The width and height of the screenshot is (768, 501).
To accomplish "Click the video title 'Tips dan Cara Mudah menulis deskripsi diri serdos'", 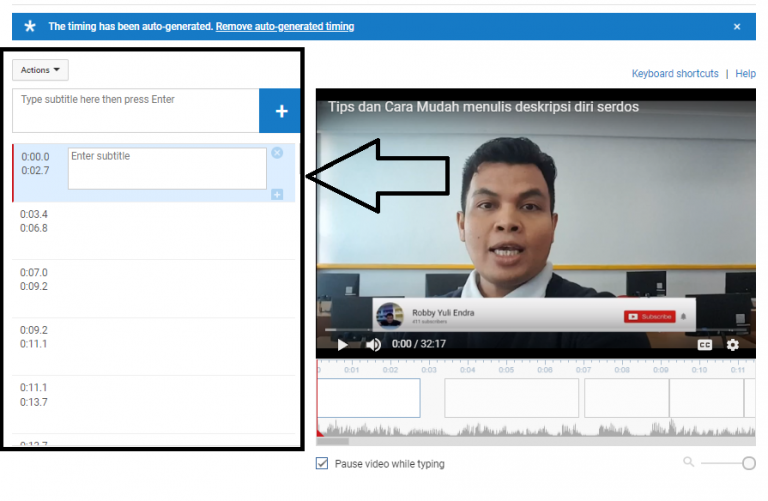I will (483, 107).
